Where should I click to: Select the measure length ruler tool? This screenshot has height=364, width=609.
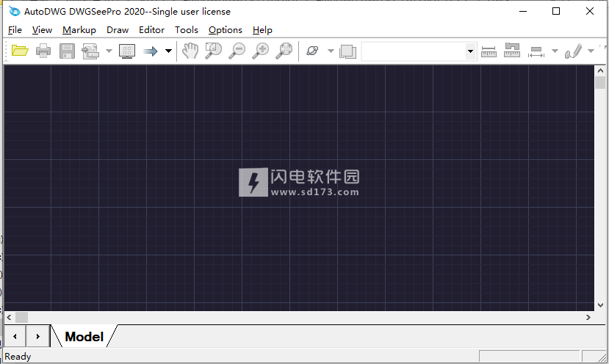tap(489, 51)
